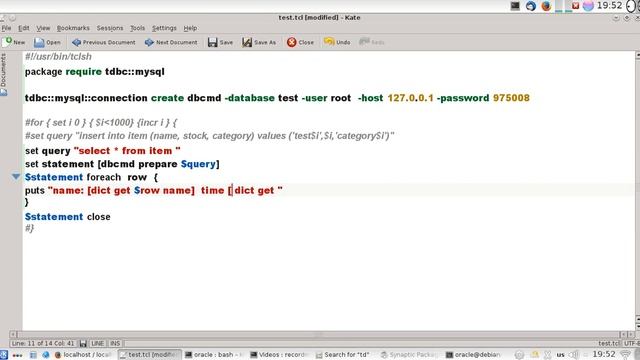Switch to 'Search for td' taskbar window
This screenshot has height=360, width=640.
coord(344,355)
